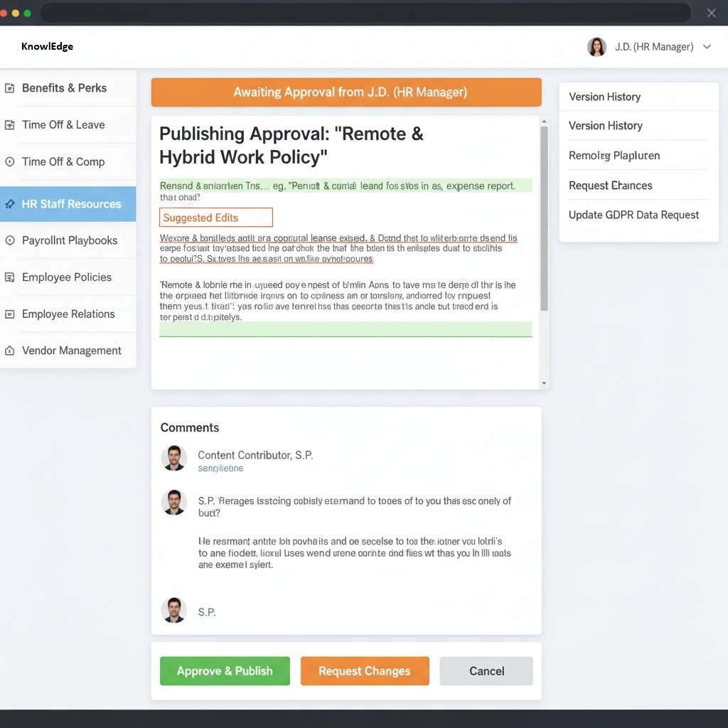Expand the J.D. (HR Manager) account dropdown
Image resolution: width=728 pixels, height=728 pixels.
[707, 47]
